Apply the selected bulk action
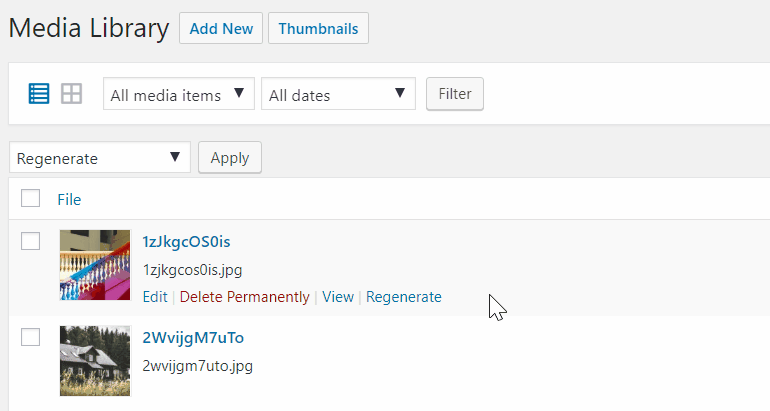This screenshot has width=770, height=411. 230,158
